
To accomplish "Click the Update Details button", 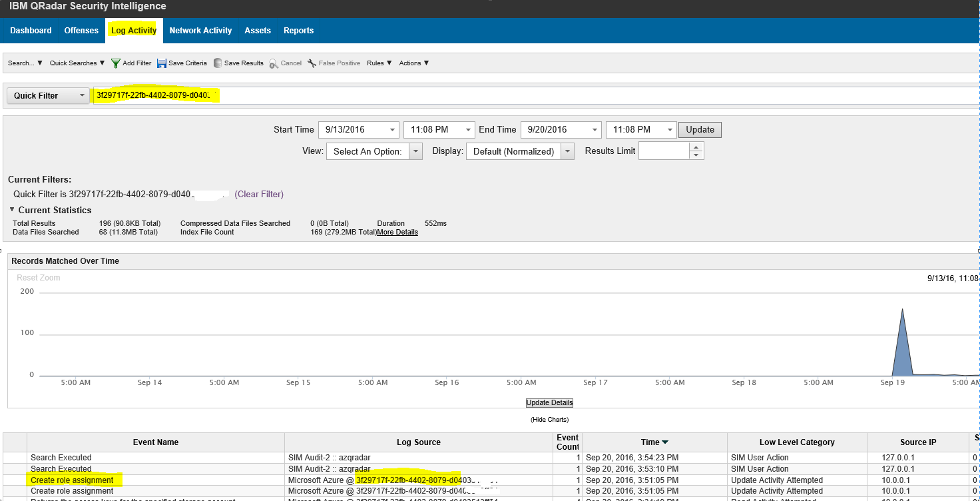I will click(549, 402).
